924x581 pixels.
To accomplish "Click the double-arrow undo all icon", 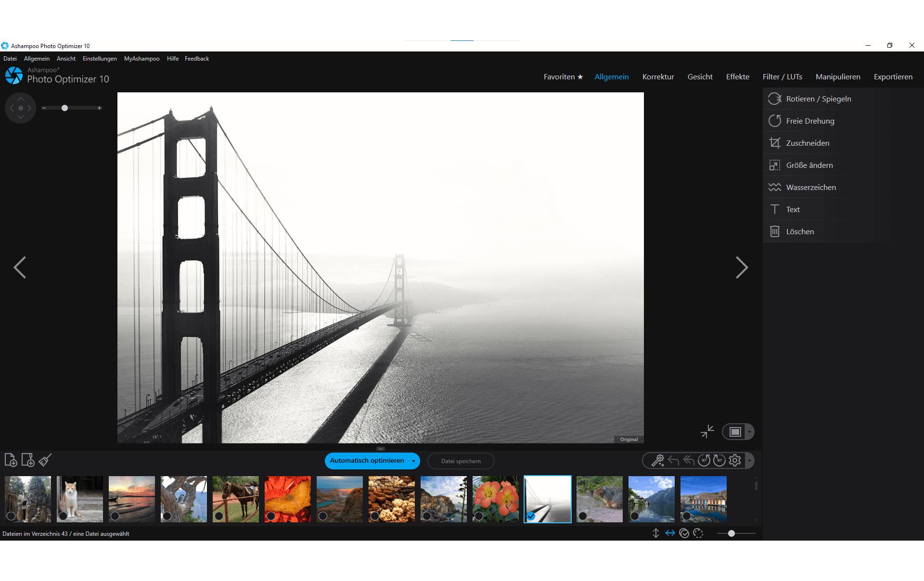I will [x=689, y=460].
